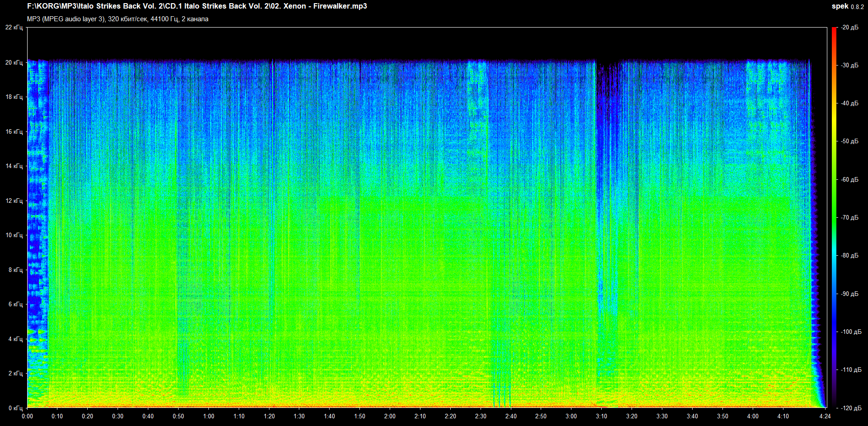
Task: Click the 2:30 time axis label
Action: (x=481, y=416)
